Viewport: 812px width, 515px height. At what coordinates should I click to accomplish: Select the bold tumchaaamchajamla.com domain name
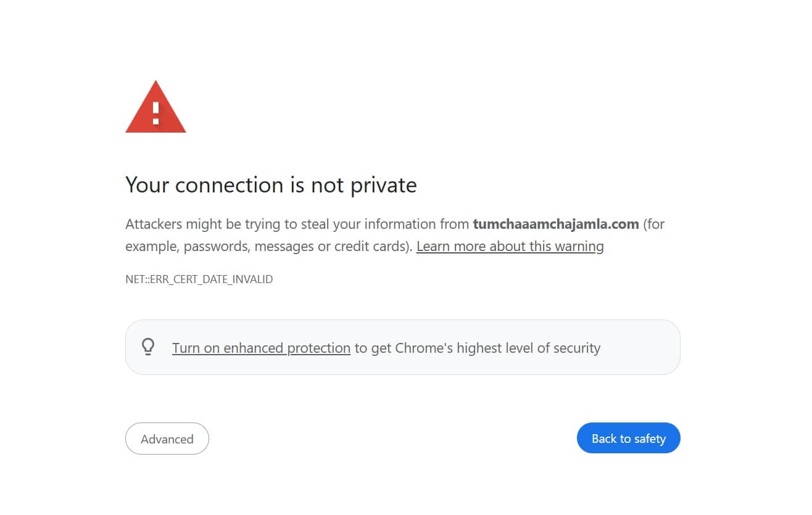coord(555,224)
